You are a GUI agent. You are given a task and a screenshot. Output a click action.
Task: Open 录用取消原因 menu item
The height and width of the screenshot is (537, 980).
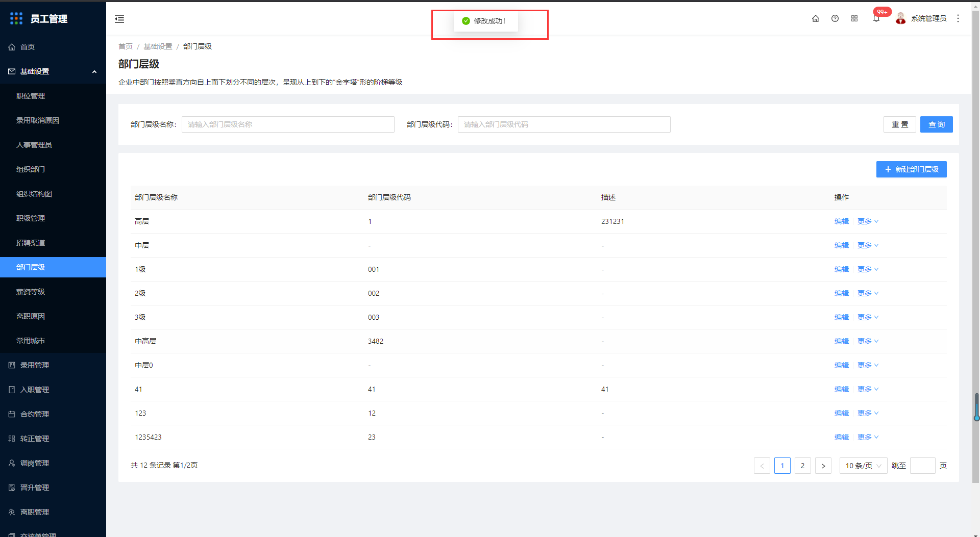coord(53,120)
